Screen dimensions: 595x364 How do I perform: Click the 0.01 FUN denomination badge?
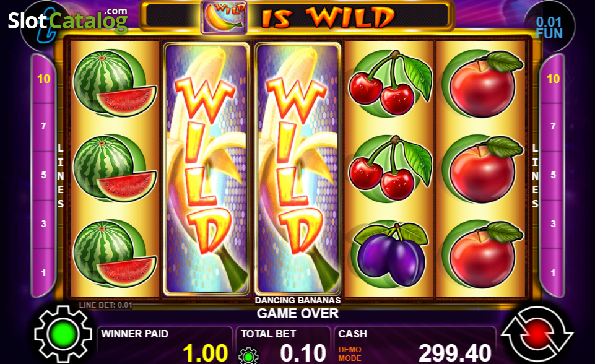pos(549,28)
